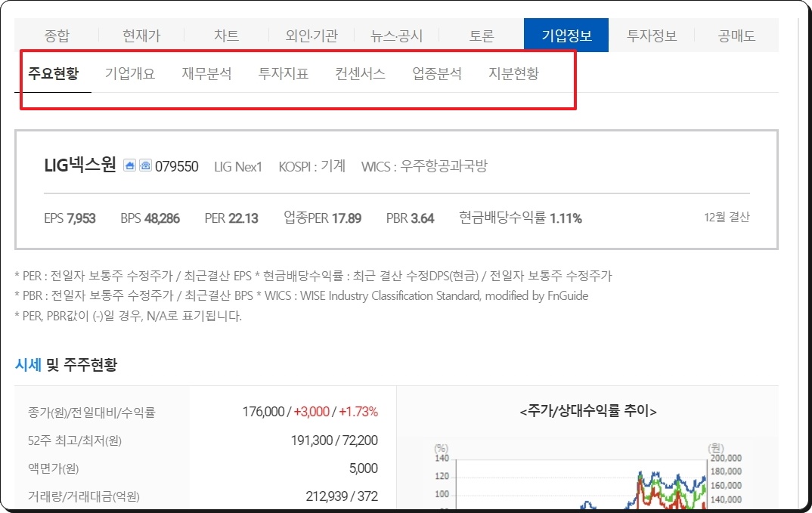
Task: Click the 191,300 / 72,200 value
Action: point(334,440)
